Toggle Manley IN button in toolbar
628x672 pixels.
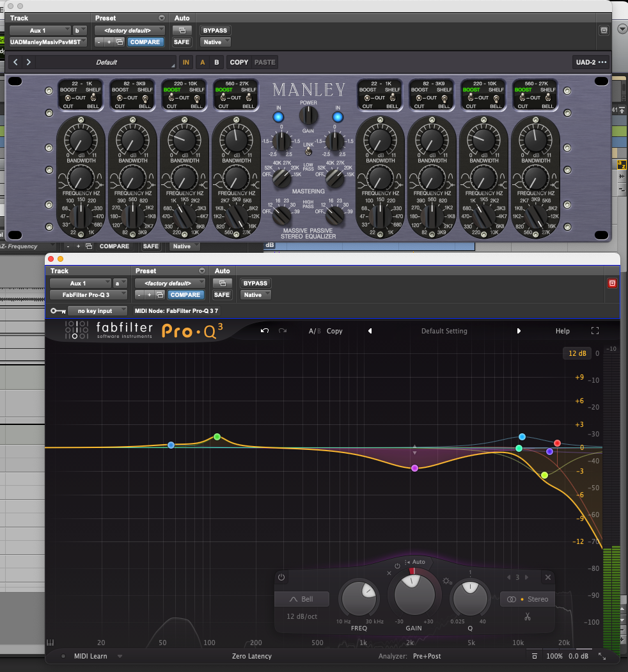186,62
